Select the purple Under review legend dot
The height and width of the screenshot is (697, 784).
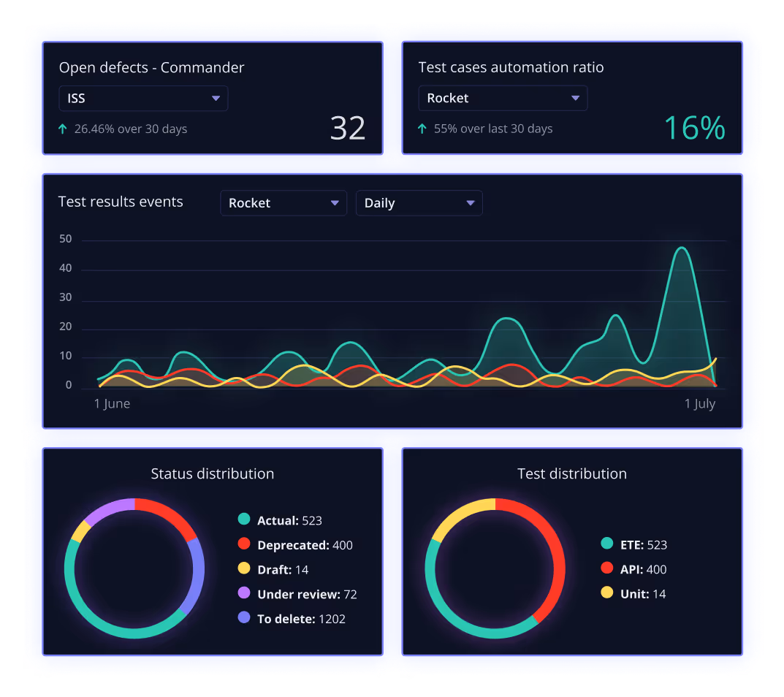244,594
